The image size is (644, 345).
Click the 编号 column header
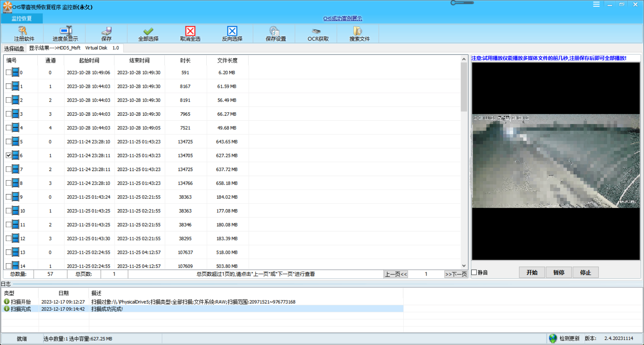[20, 60]
